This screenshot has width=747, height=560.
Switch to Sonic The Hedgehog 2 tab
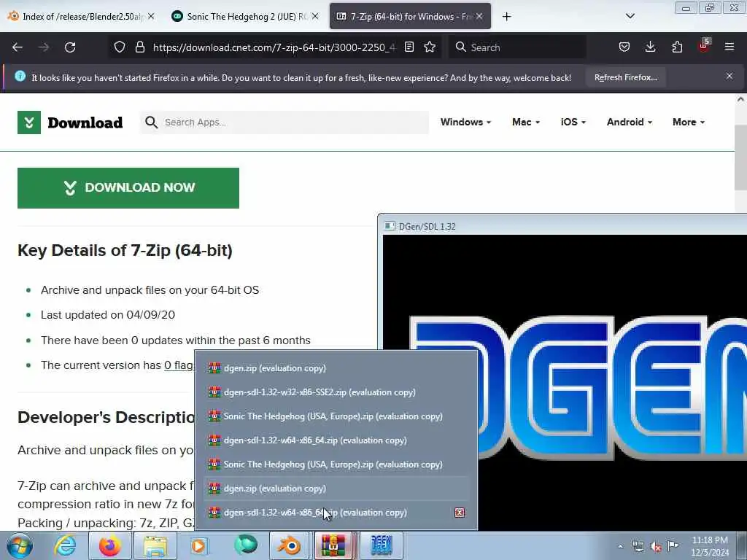click(243, 16)
